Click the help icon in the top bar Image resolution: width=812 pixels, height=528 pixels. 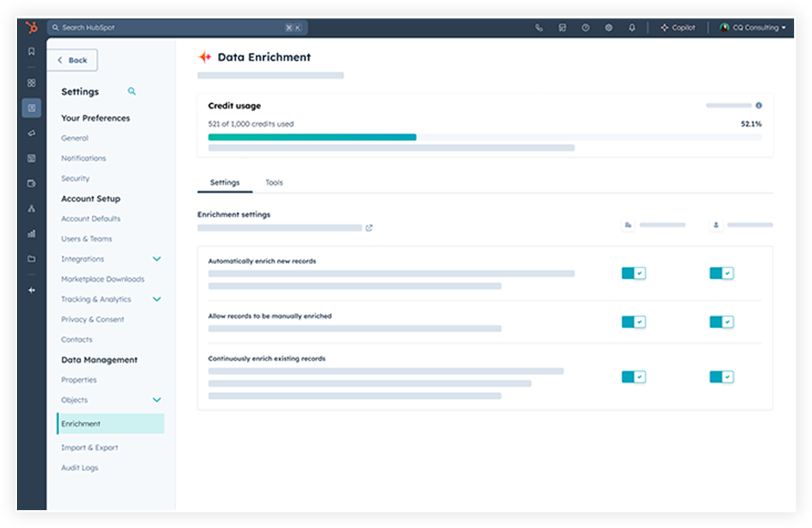(585, 27)
